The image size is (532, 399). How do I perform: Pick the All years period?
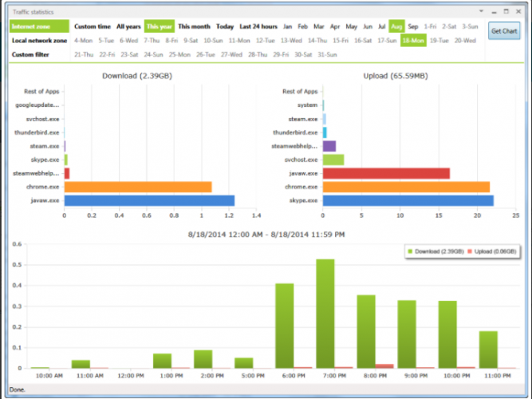pyautogui.click(x=128, y=26)
